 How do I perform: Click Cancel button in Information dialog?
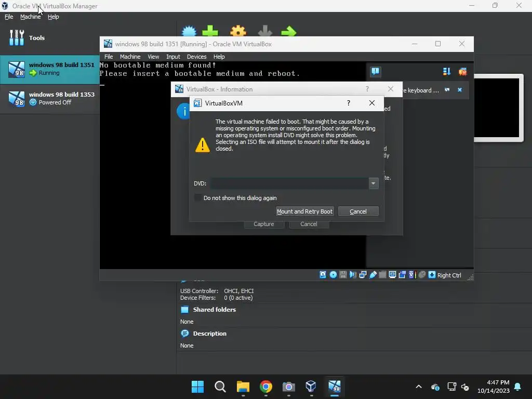[309, 224]
